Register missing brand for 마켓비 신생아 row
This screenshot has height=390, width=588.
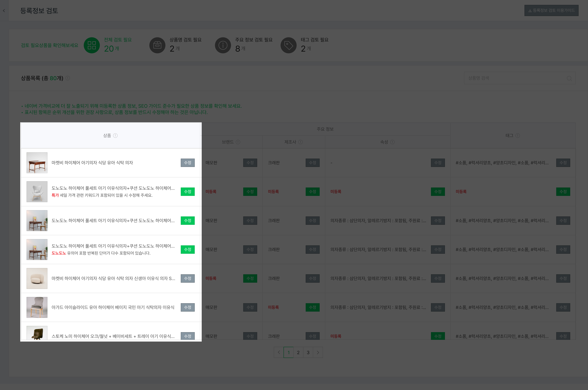[250, 278]
